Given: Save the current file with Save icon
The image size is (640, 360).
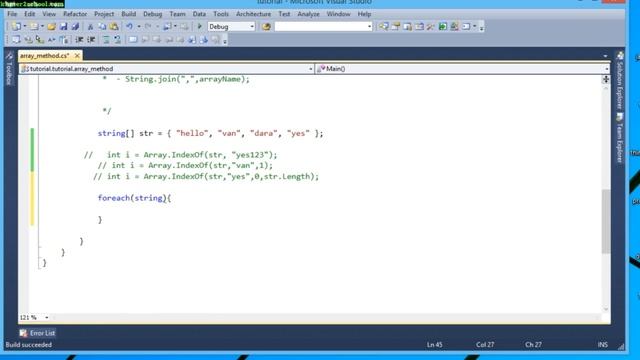Looking at the screenshot, I should pyautogui.click(x=63, y=27).
